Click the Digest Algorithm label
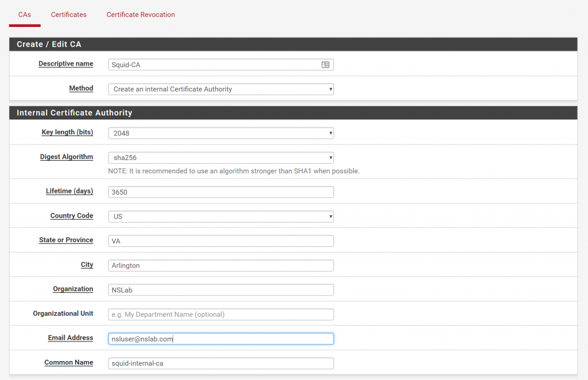The height and width of the screenshot is (380, 588). coord(67,157)
